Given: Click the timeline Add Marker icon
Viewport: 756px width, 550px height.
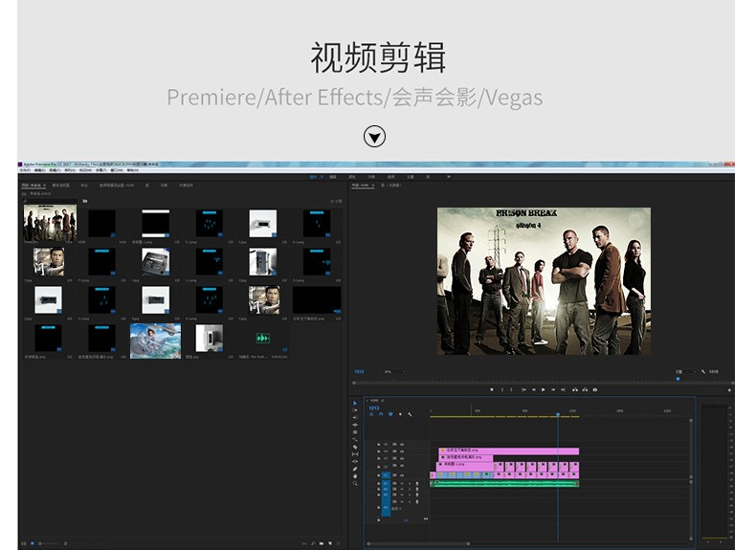Looking at the screenshot, I should click(x=400, y=414).
